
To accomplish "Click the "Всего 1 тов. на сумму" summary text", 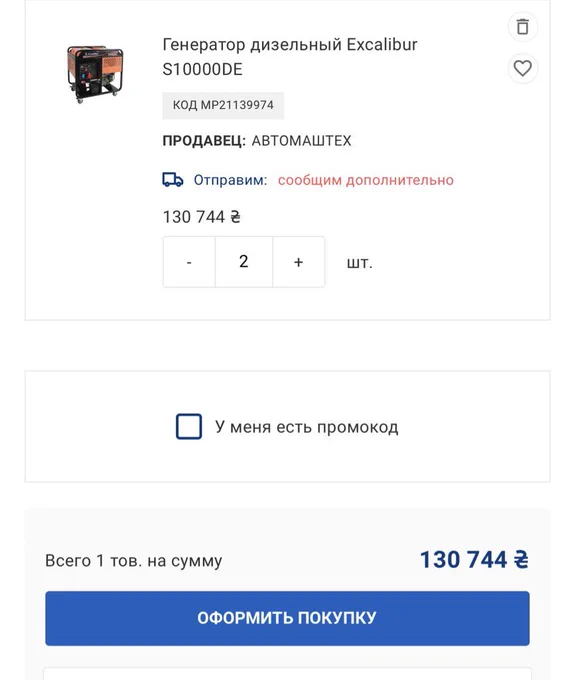I will point(134,561).
